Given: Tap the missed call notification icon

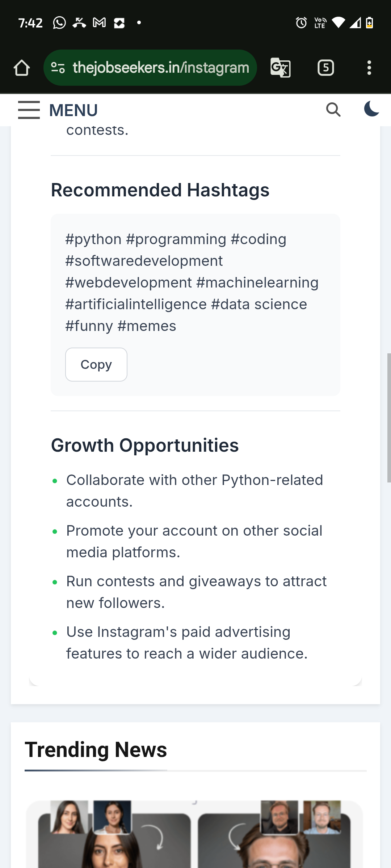Looking at the screenshot, I should (x=79, y=23).
